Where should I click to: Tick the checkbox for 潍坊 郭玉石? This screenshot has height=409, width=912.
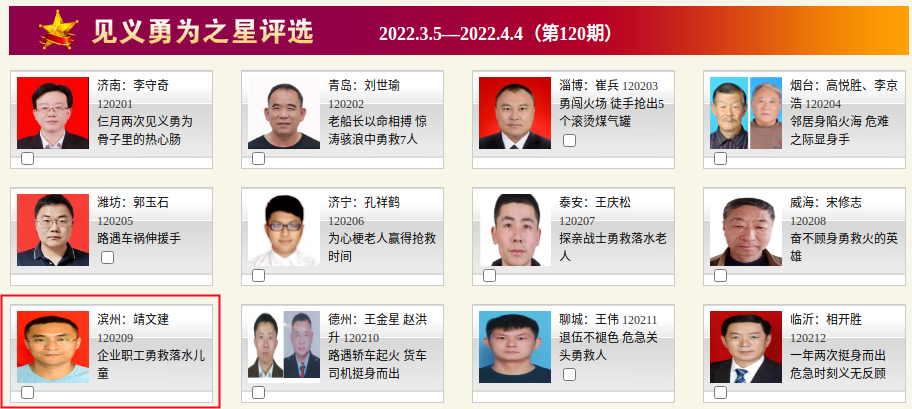pos(108,257)
